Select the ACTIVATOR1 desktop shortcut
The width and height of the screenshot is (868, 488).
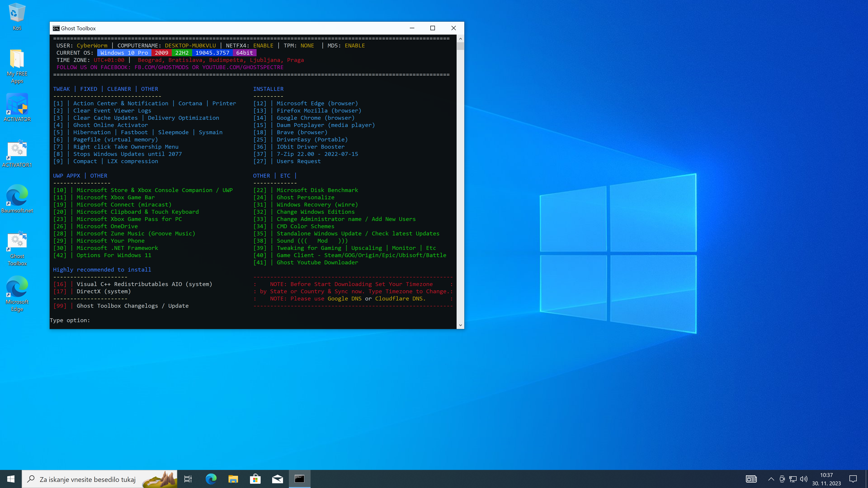coord(17,153)
